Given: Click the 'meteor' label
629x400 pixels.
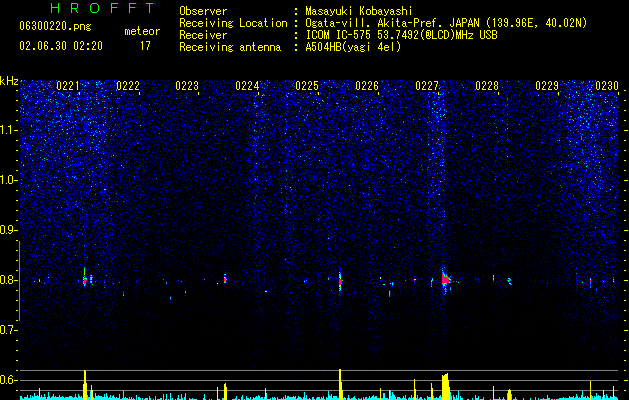Looking at the screenshot, I should click(142, 31).
